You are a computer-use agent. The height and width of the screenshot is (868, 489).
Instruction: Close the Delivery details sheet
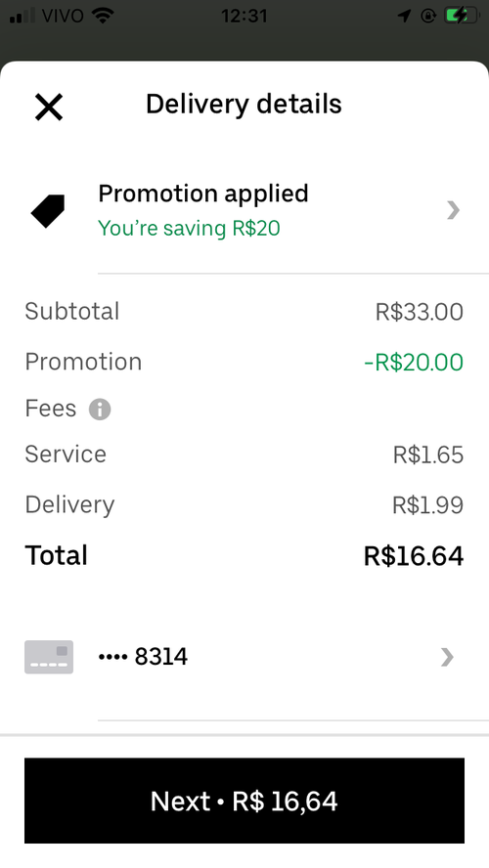click(x=49, y=107)
